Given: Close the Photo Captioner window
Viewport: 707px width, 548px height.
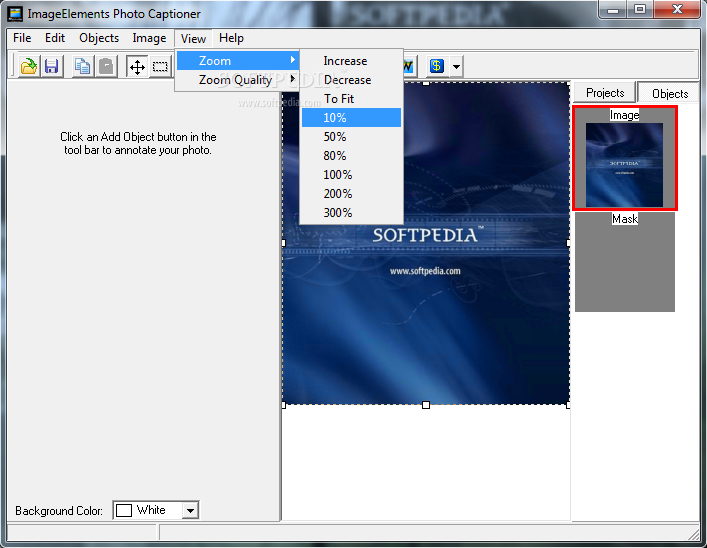Looking at the screenshot, I should tap(677, 9).
